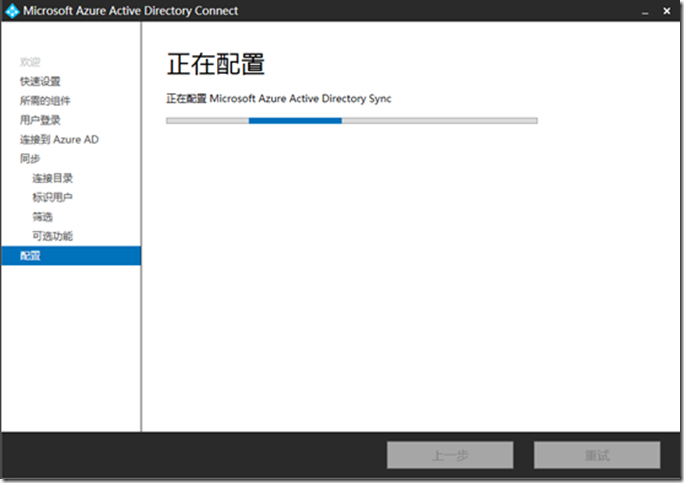This screenshot has height=483, width=684.
Task: Open the 连接目录 sub-step
Action: pyautogui.click(x=52, y=178)
